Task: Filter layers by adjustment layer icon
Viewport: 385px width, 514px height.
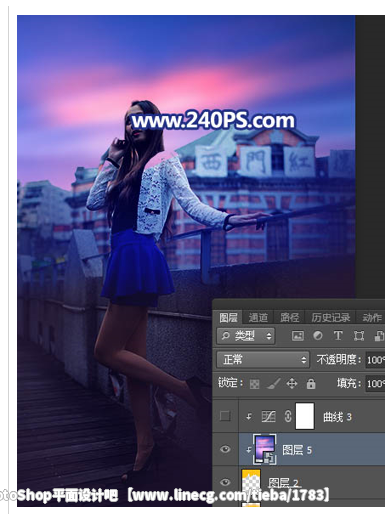Action: 318,336
